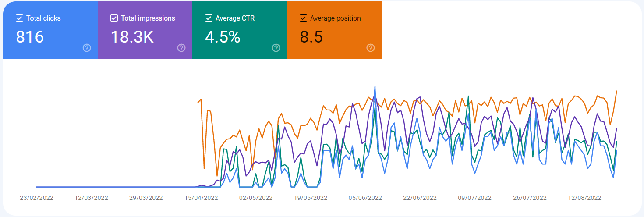
Task: Click the 12/08/2022 date label
Action: (x=585, y=198)
